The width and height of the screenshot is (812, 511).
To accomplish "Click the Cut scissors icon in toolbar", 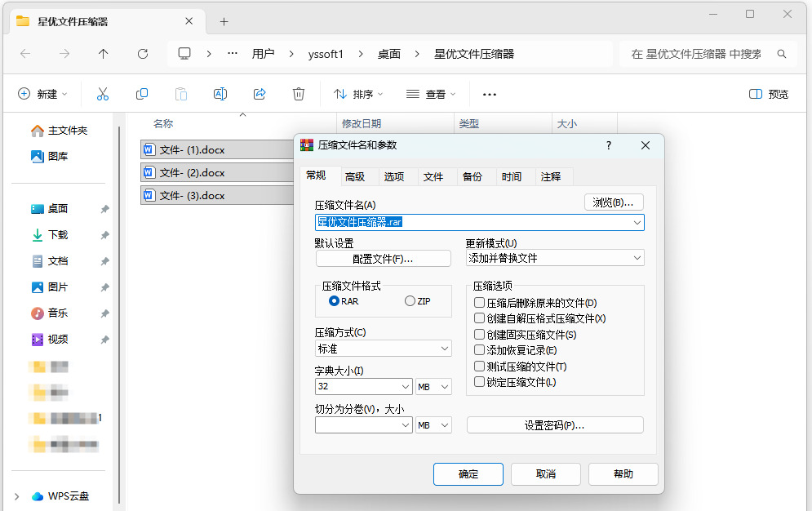I will point(103,94).
